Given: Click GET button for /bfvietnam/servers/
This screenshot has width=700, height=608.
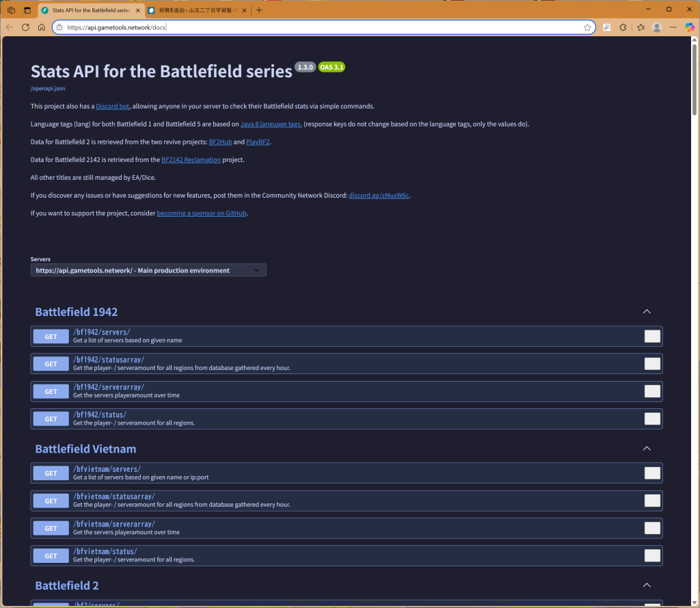Looking at the screenshot, I should [51, 473].
